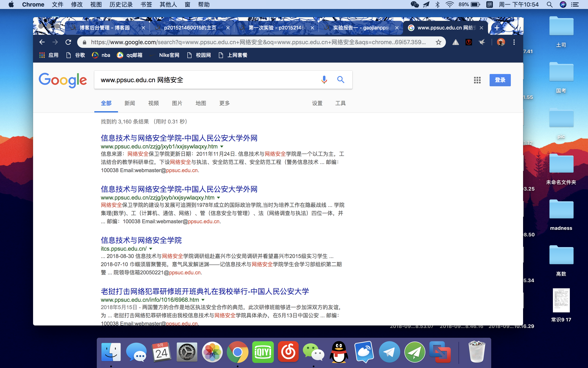This screenshot has width=588, height=368.
Task: Open Telegram in the dock
Action: (390, 352)
